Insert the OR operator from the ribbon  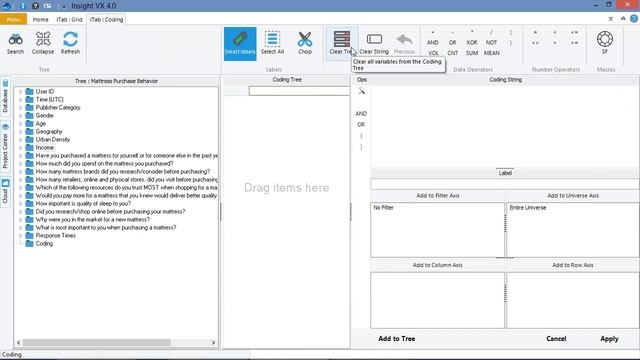(x=452, y=42)
